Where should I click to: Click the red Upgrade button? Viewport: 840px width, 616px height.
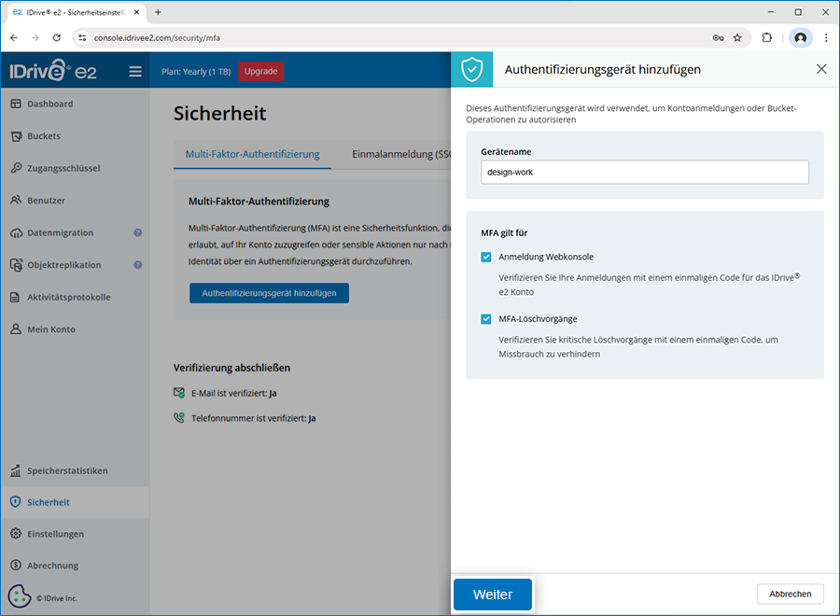click(x=260, y=71)
